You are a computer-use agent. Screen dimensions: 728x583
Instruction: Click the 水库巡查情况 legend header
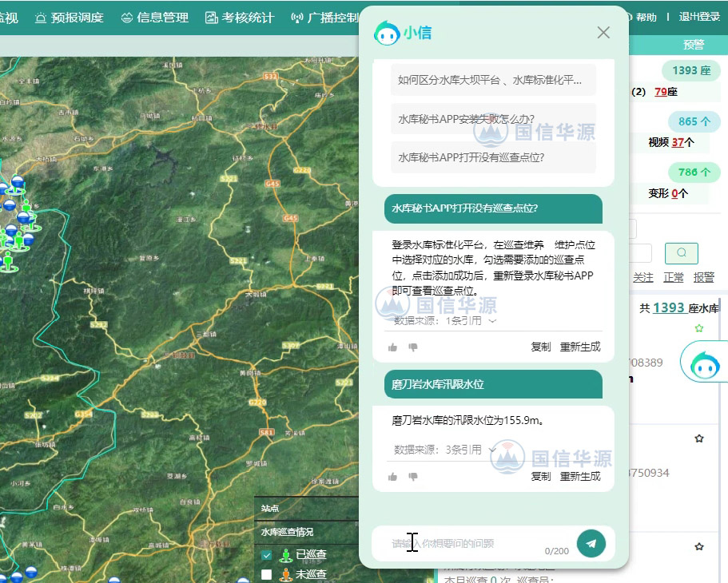287,532
